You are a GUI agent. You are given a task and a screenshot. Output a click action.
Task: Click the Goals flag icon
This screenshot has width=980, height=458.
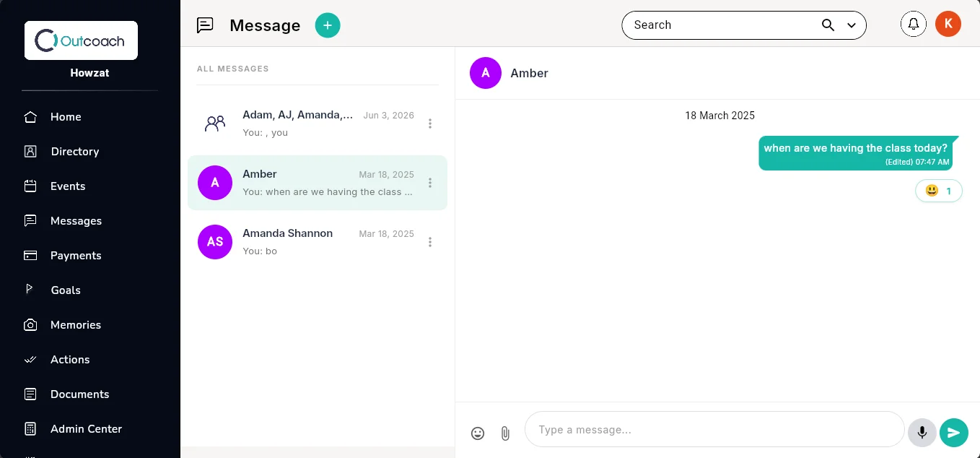[30, 290]
